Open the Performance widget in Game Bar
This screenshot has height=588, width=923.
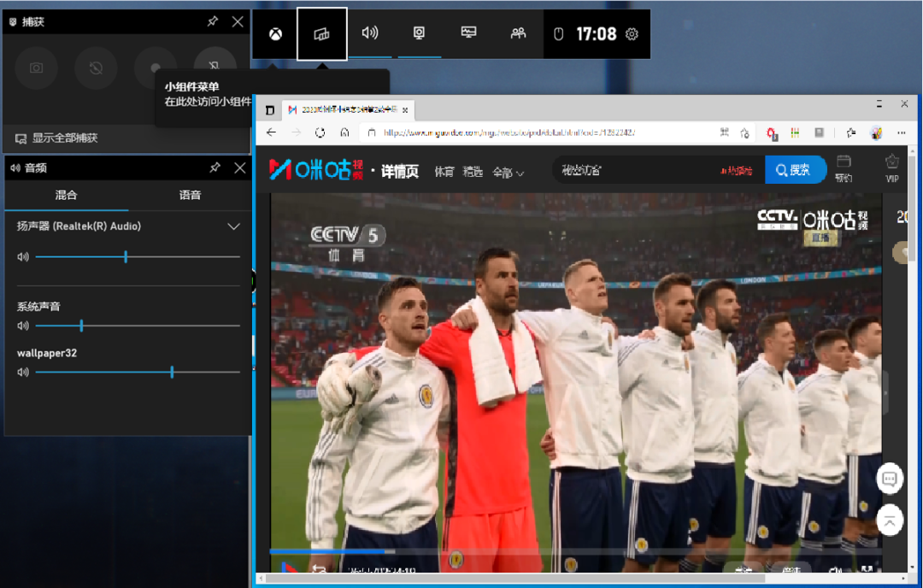click(468, 33)
